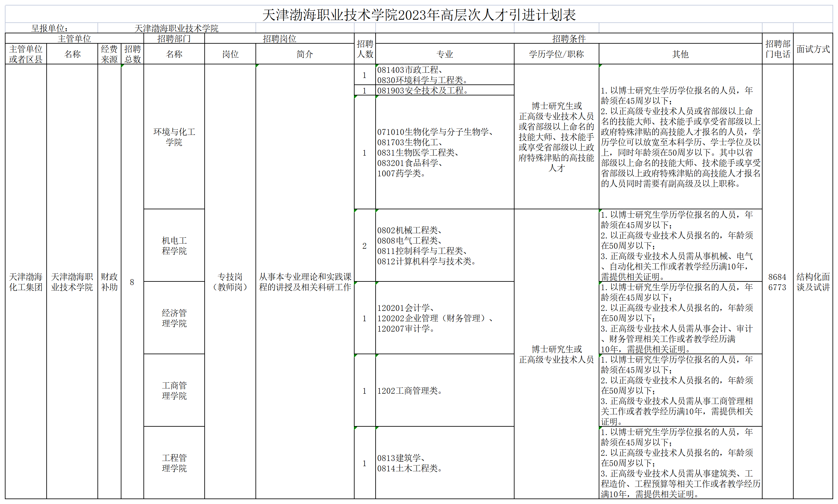Select the 081903安全技术及工程 major cell
The width and height of the screenshot is (838, 504).
[445, 90]
